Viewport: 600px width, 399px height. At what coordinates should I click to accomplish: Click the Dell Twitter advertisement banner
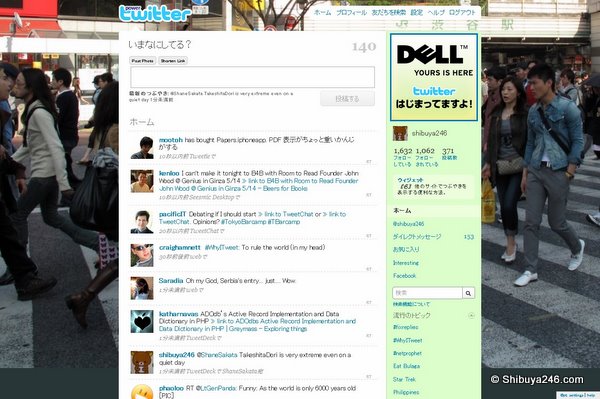click(x=434, y=77)
